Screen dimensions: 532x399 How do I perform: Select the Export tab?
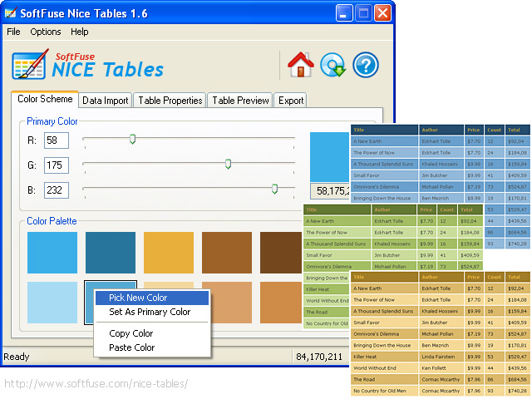pos(291,101)
